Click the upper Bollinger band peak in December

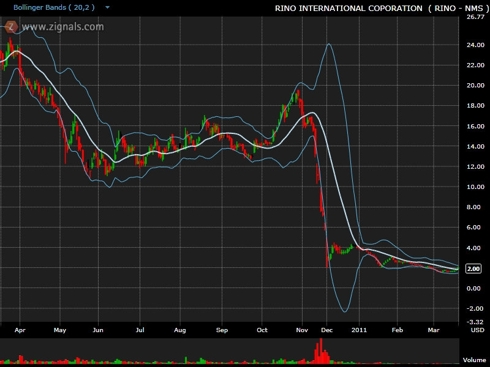[329, 44]
